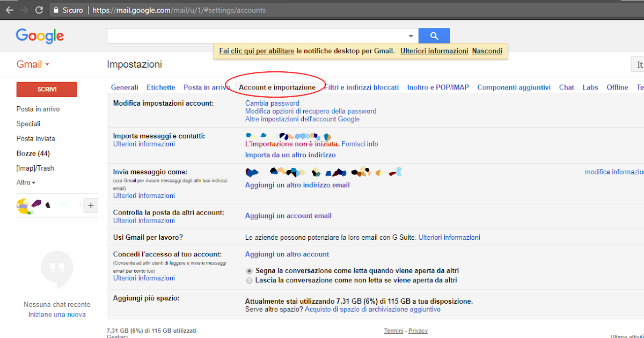Image resolution: width=644 pixels, height=338 pixels.
Task: Switch to the Generali tab
Action: pos(125,87)
